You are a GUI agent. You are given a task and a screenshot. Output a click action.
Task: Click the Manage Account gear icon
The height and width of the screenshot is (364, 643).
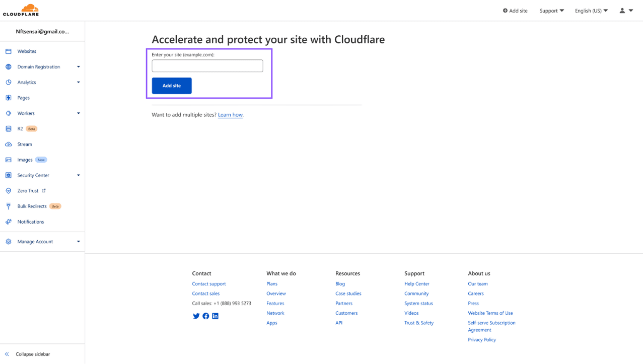[8, 242]
